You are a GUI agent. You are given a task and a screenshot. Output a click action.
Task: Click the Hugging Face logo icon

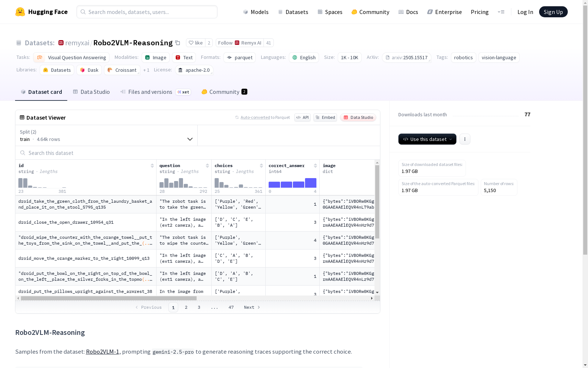coord(20,12)
